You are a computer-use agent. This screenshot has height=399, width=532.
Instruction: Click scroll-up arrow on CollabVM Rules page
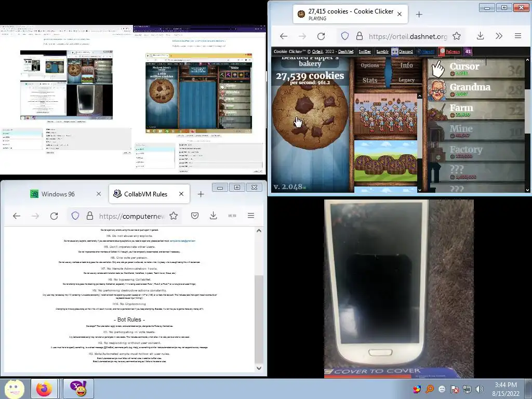point(259,231)
